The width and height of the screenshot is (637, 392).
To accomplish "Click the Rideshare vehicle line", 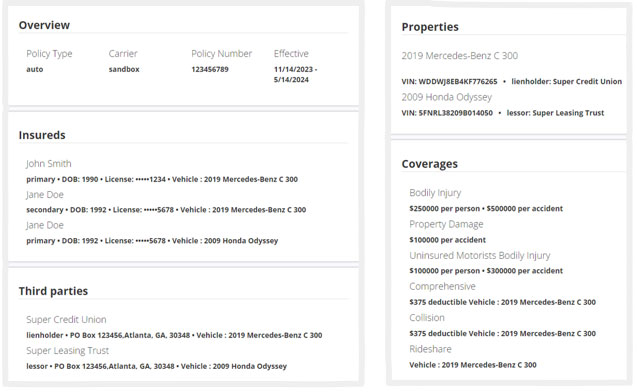I will pos(473,365).
